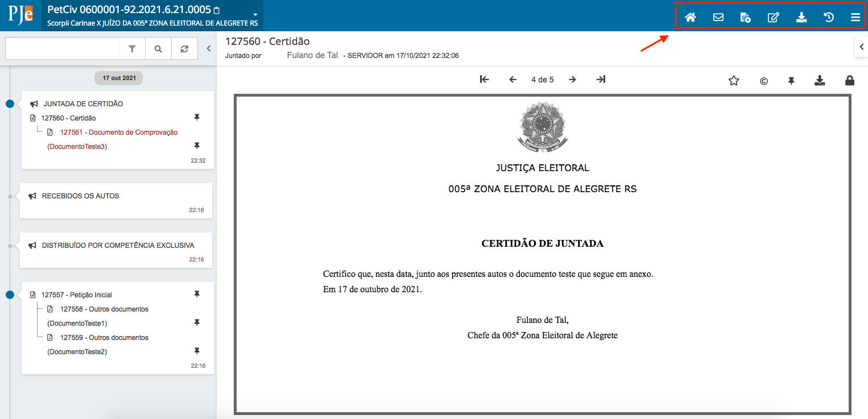Screen dimensions: 868x419
Task: Click the copyright circle icon
Action: (x=764, y=81)
